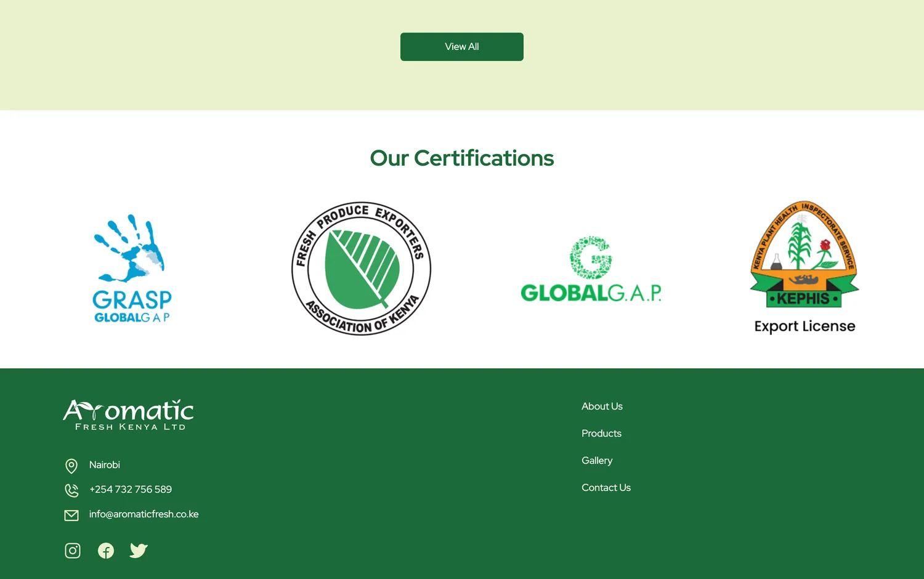Click the KEPHIS Export License logo
Image resolution: width=924 pixels, height=579 pixels.
(804, 267)
